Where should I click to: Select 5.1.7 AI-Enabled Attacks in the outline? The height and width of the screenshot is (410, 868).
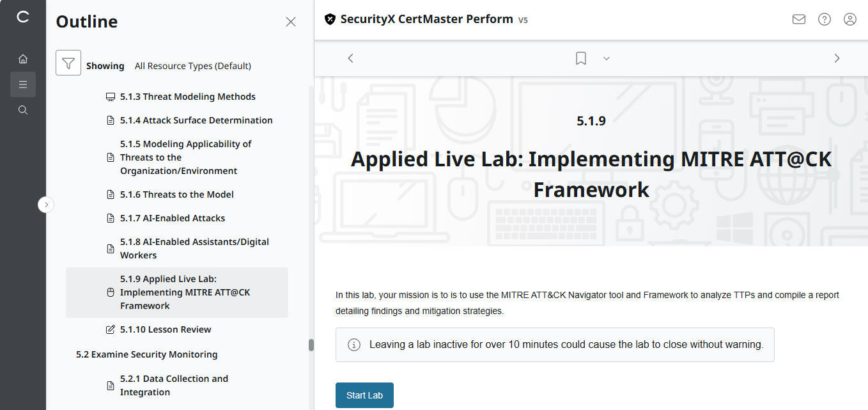173,217
